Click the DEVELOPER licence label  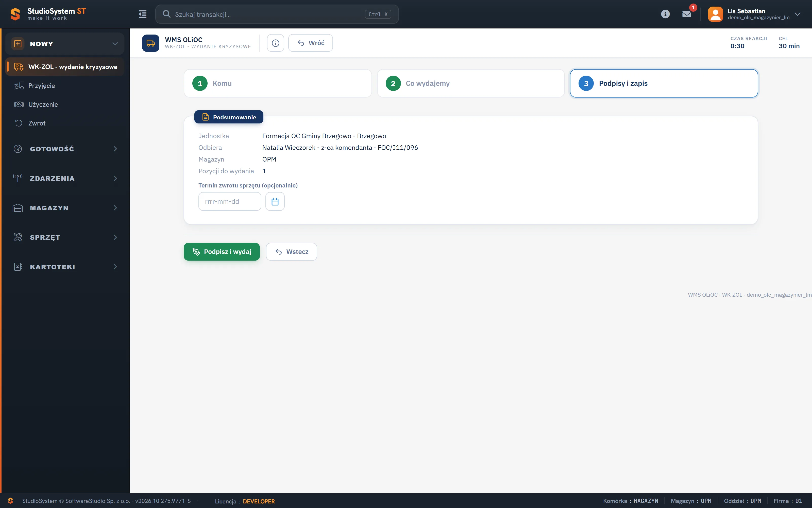(259, 501)
